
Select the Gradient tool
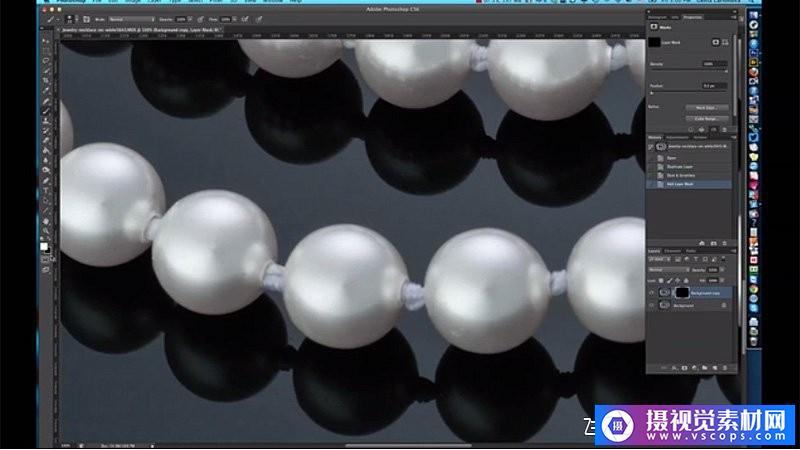pos(46,151)
